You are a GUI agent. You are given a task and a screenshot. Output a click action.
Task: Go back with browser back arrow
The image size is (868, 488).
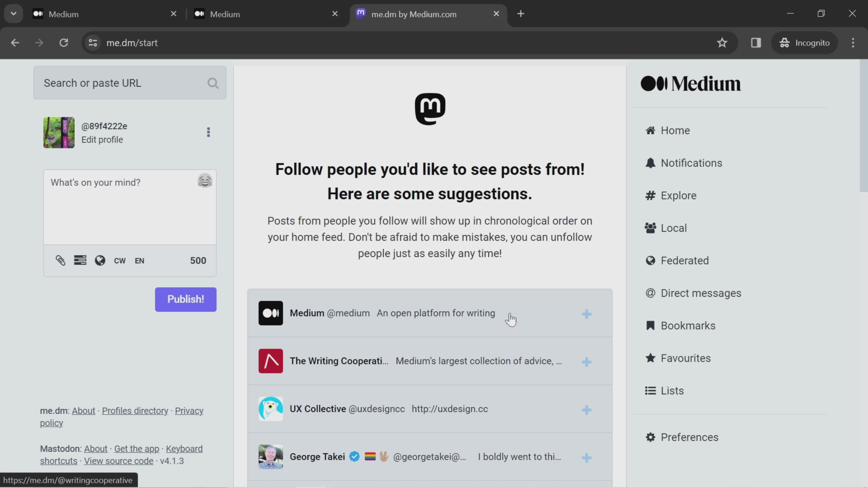15,43
